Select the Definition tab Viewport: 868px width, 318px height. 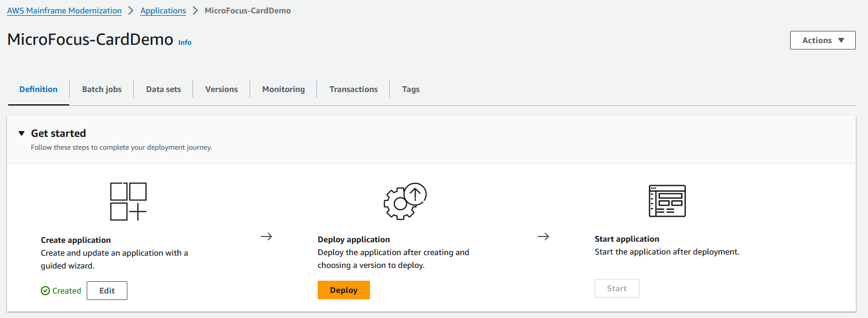click(x=38, y=89)
